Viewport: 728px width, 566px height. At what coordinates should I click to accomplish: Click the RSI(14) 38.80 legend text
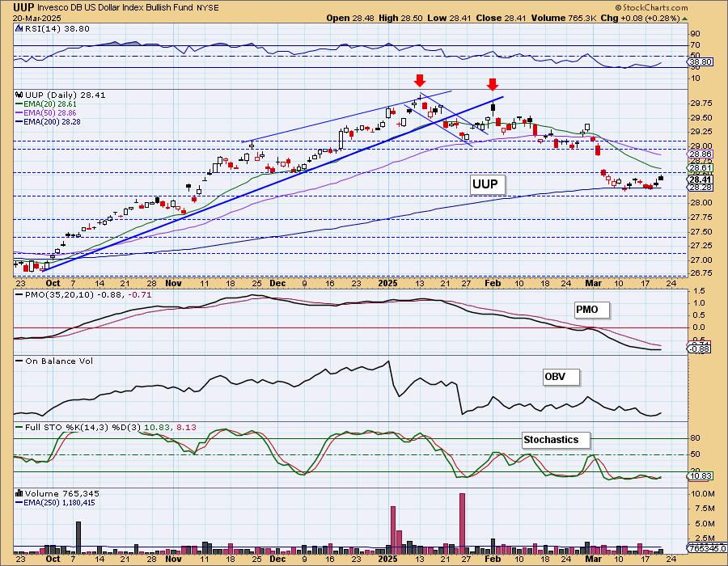[x=57, y=28]
